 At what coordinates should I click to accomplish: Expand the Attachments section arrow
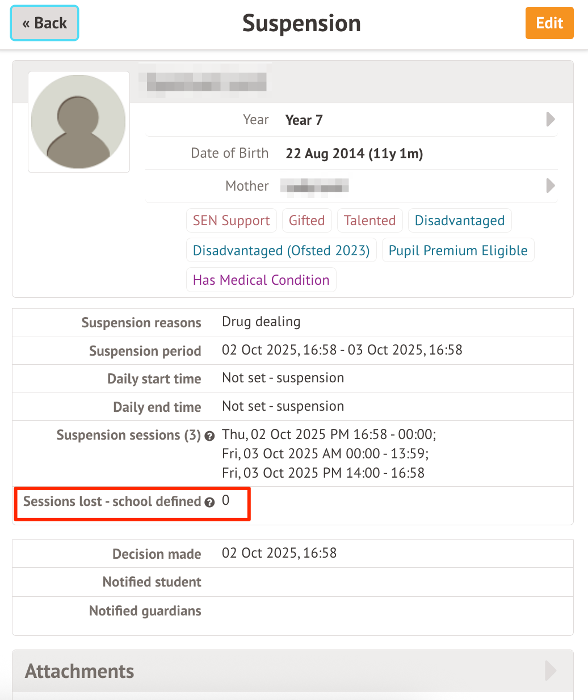pos(550,671)
